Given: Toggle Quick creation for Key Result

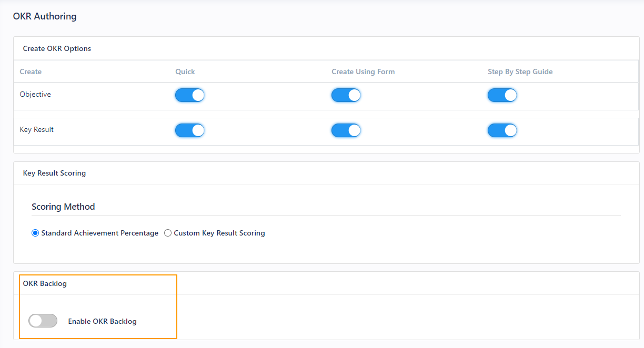Looking at the screenshot, I should click(x=189, y=130).
